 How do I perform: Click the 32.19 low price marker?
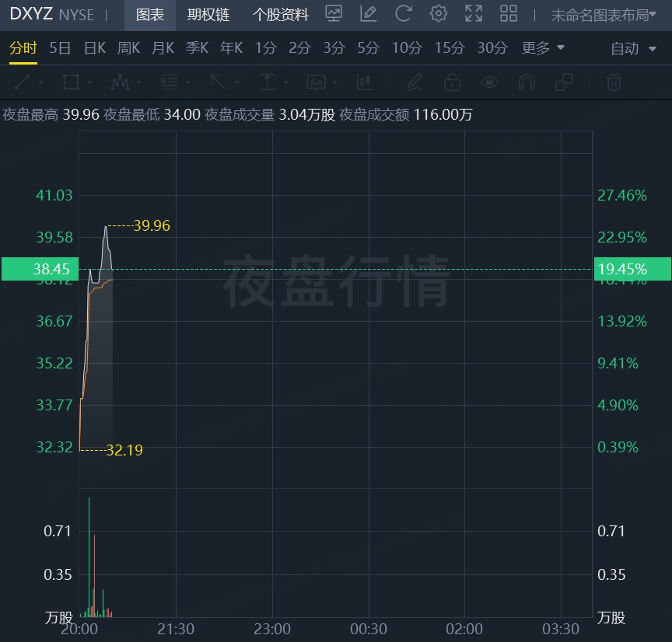[x=124, y=450]
